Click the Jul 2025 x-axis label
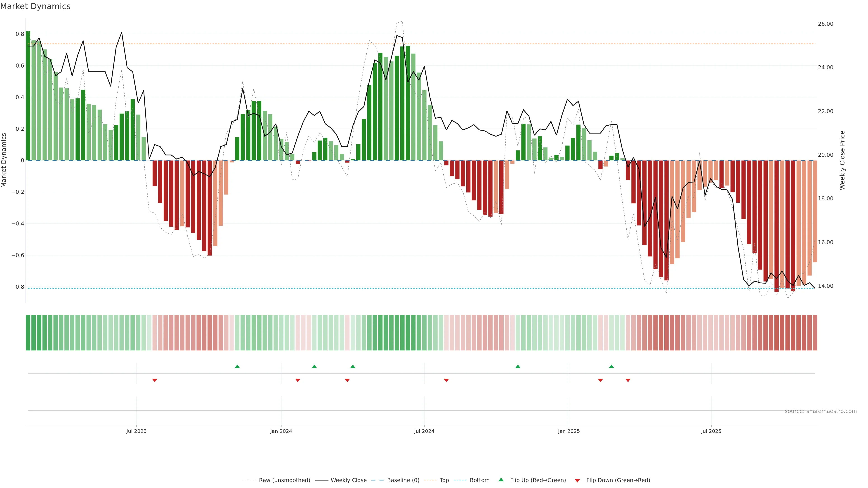The height and width of the screenshot is (488, 868). click(x=711, y=431)
